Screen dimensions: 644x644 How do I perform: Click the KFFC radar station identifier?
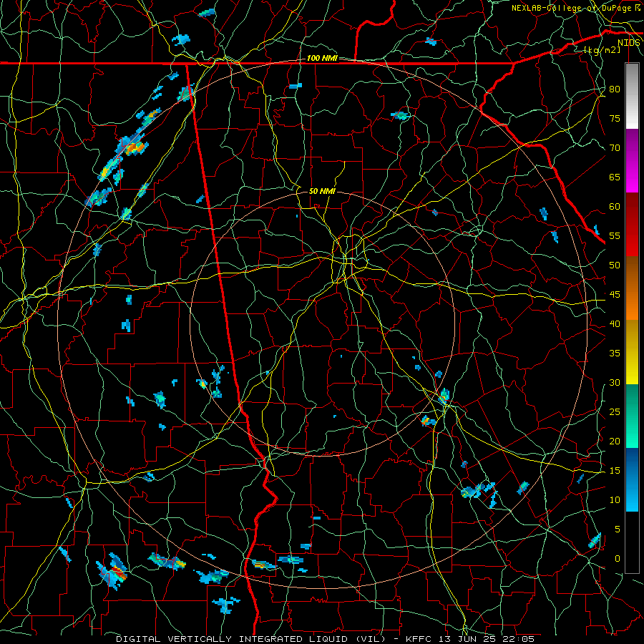[418, 639]
